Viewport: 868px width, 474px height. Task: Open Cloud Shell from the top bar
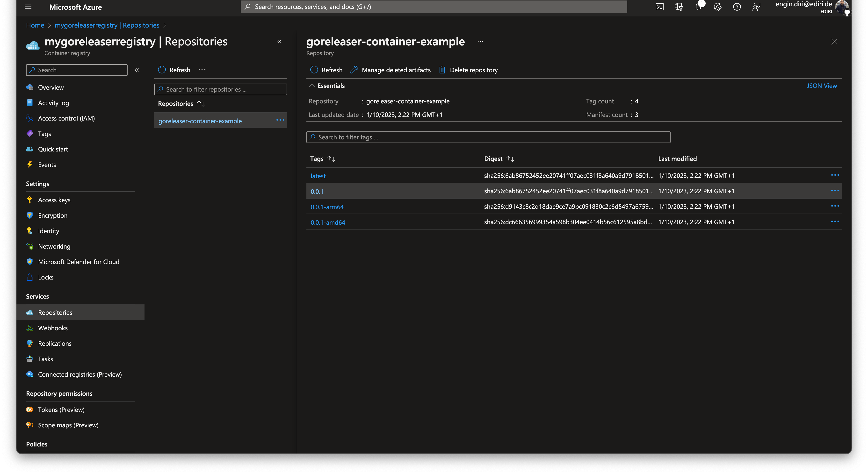click(659, 7)
